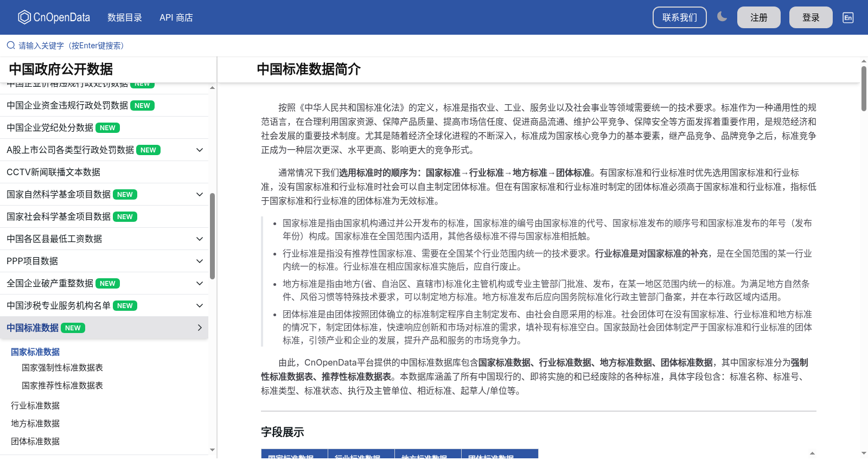
Task: Select 地方标准数据 in the sidebar submenu
Action: tap(35, 424)
